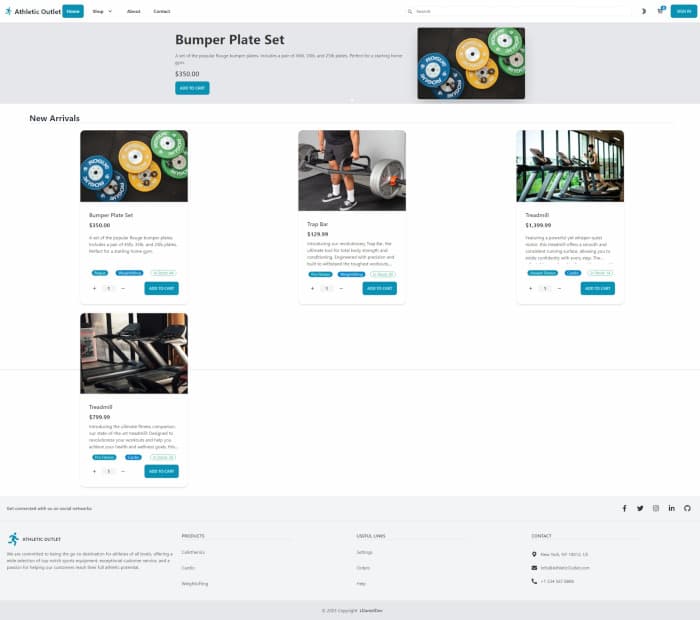Click the $350.00 price in hero banner

187,74
